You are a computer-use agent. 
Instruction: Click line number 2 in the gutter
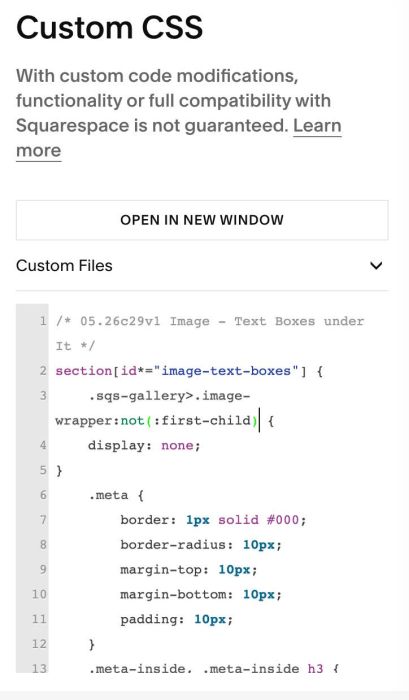click(43, 371)
